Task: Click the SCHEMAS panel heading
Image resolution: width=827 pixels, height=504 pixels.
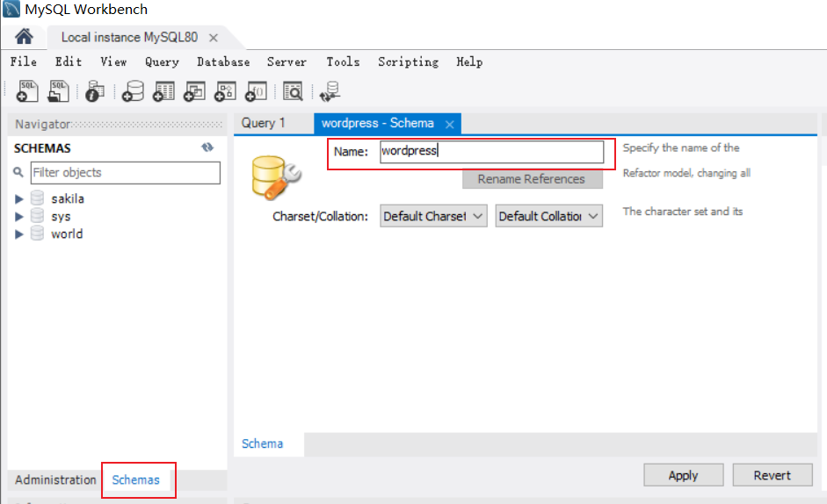Action: tap(42, 148)
